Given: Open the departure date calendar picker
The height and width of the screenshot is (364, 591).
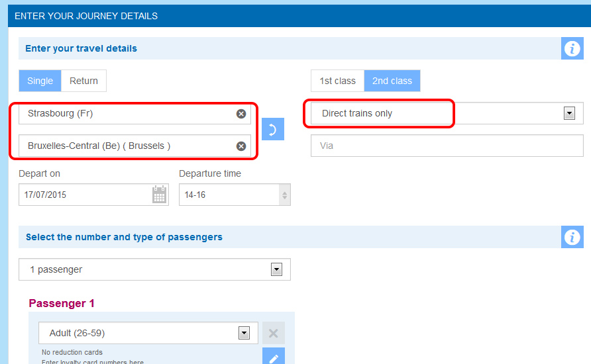Looking at the screenshot, I should pyautogui.click(x=159, y=194).
